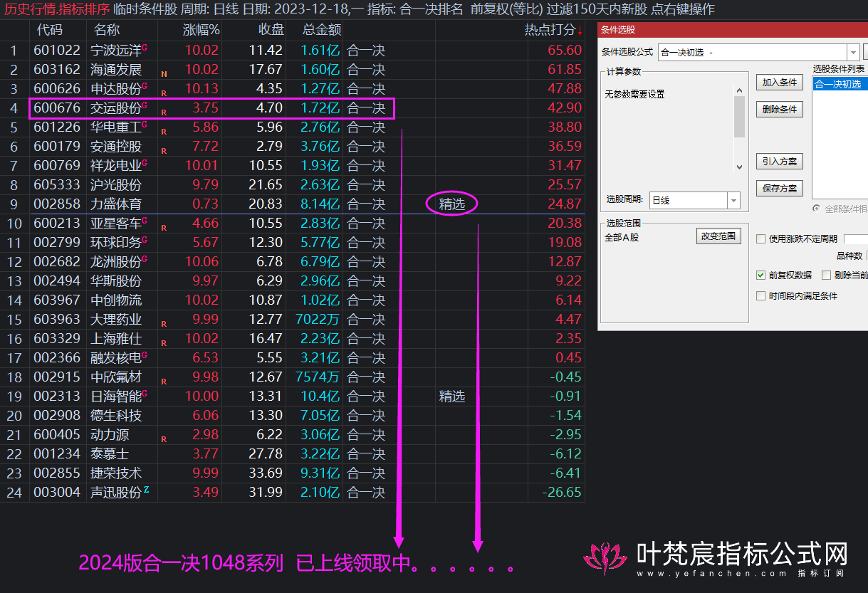The image size is (868, 593).
Task: Click the 保存方案 button
Action: pyautogui.click(x=780, y=189)
